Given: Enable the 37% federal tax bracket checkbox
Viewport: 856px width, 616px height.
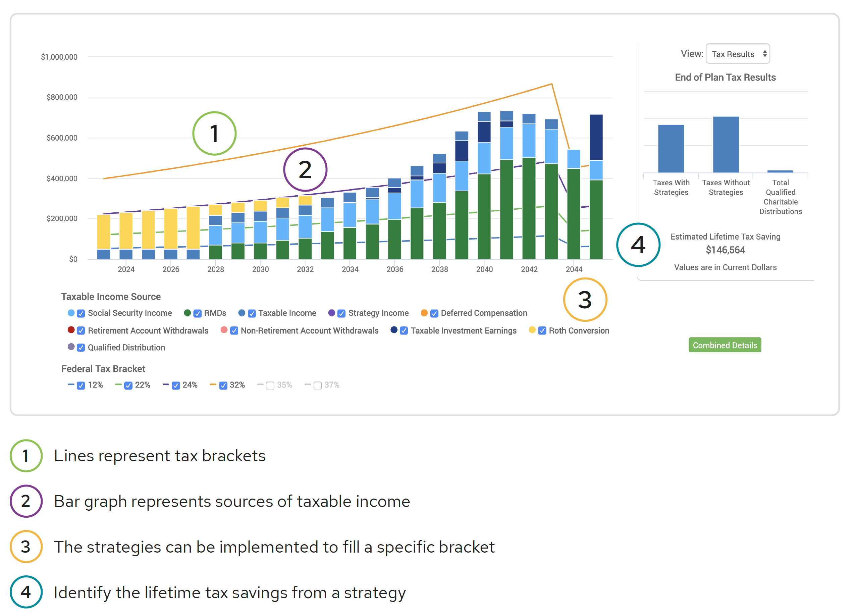Looking at the screenshot, I should point(317,386).
